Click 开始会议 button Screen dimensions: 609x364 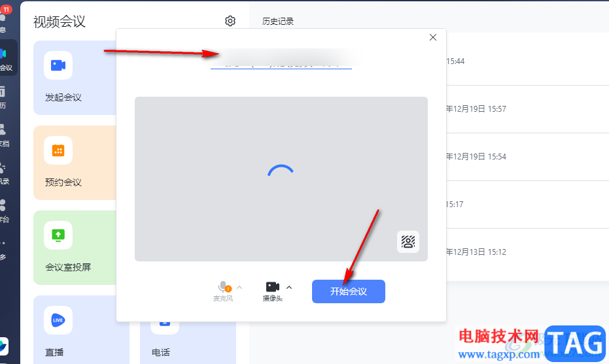pyautogui.click(x=349, y=291)
